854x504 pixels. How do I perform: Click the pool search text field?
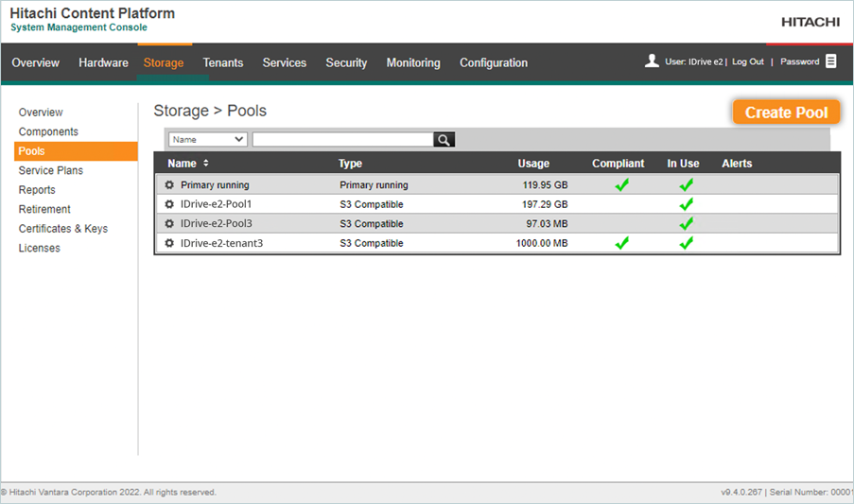(342, 140)
